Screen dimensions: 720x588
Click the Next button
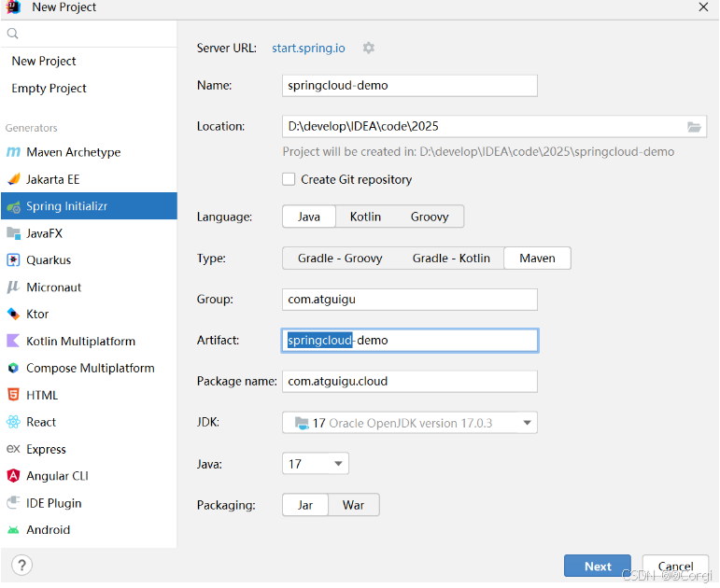(x=598, y=567)
